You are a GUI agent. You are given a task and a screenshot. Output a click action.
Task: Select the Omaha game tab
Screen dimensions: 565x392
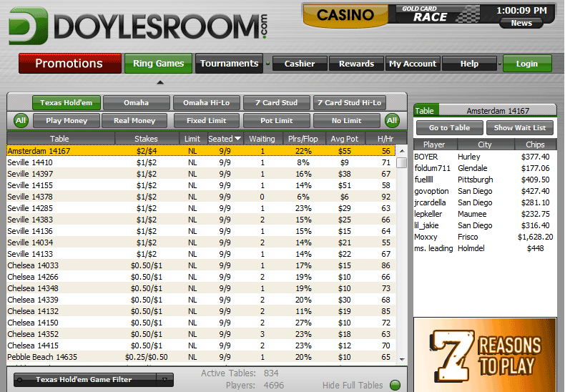tap(136, 103)
